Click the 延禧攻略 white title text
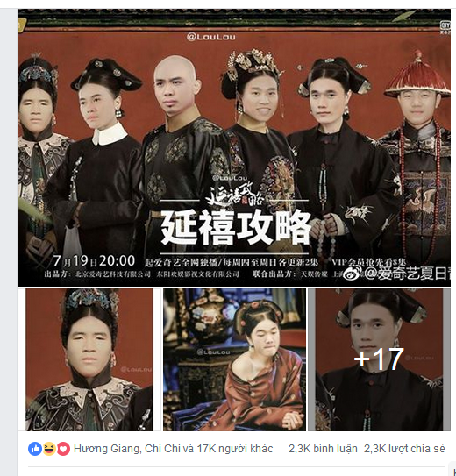Screen dimensions: 456x476 236,227
